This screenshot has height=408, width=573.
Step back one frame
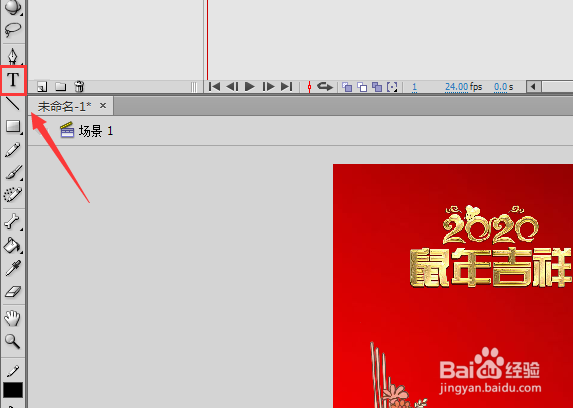point(232,87)
